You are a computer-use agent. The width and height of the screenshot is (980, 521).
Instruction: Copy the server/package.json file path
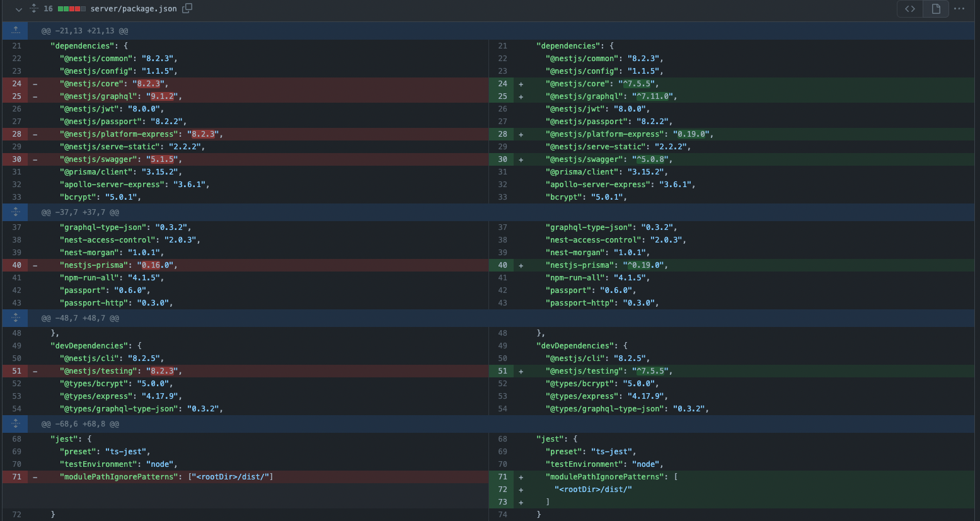click(186, 9)
